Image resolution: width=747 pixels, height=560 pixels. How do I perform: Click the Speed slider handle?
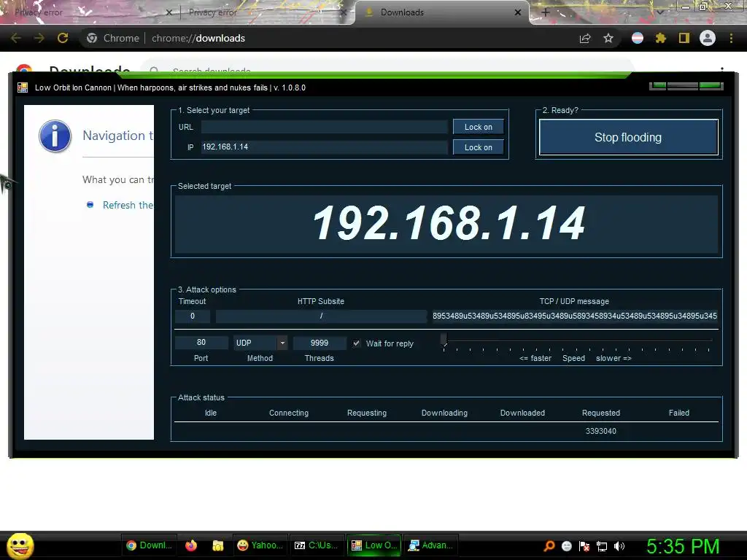[444, 340]
